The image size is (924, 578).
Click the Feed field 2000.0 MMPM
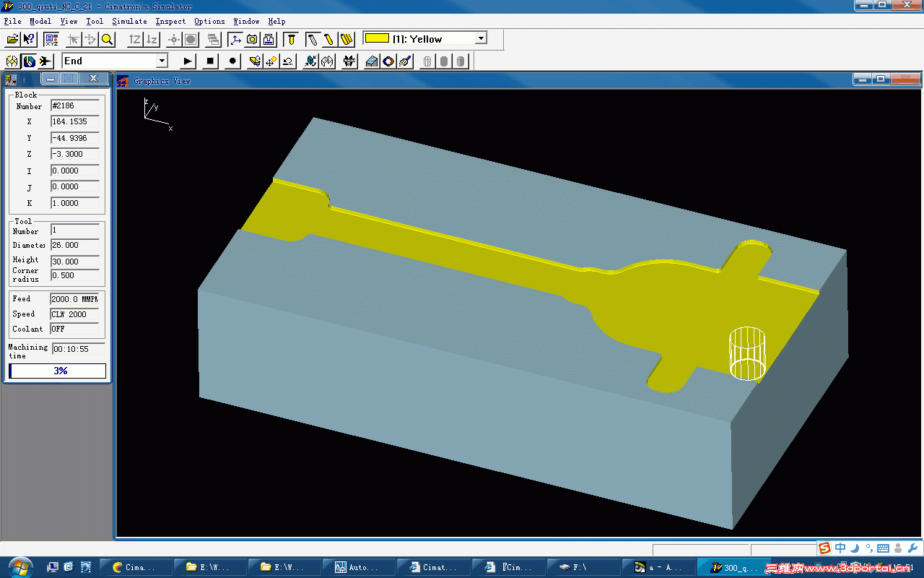click(75, 298)
